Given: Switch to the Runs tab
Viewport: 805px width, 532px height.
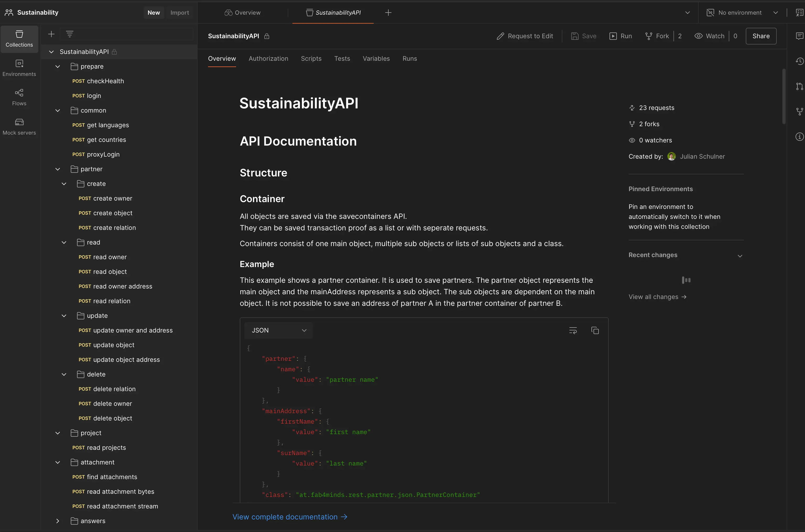Looking at the screenshot, I should [x=410, y=59].
